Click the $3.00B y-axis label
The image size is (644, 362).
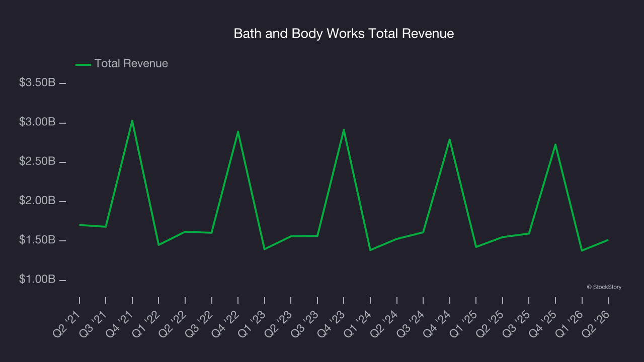[37, 122]
